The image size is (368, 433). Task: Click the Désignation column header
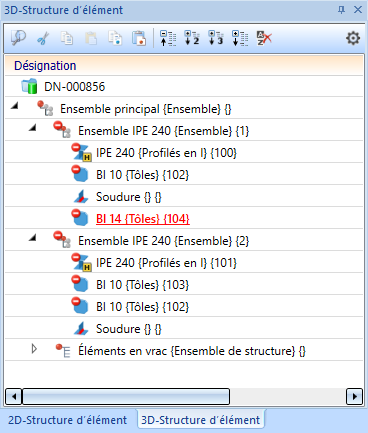(x=184, y=65)
